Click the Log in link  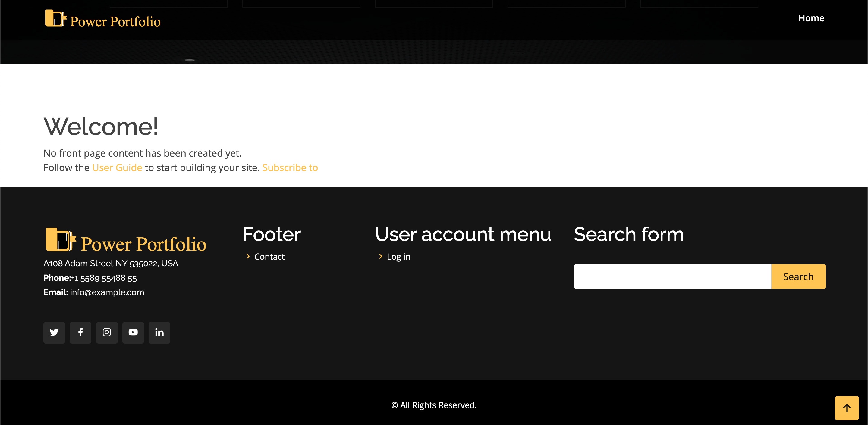398,257
